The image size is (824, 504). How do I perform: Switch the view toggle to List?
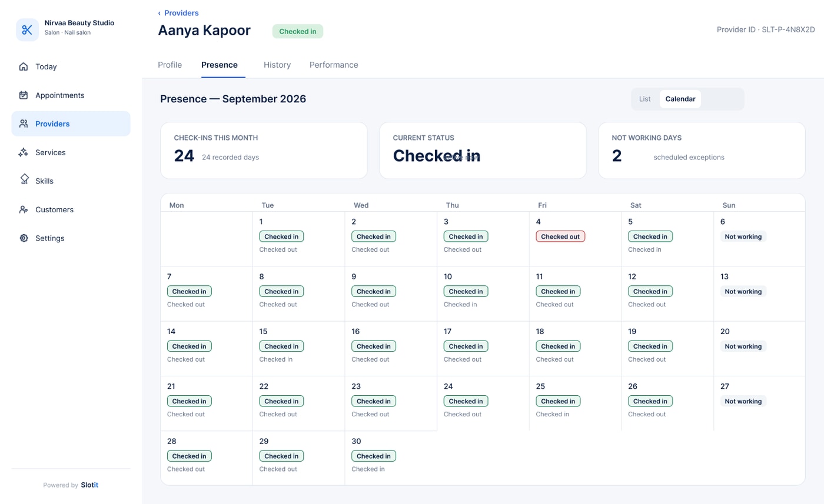click(x=645, y=99)
